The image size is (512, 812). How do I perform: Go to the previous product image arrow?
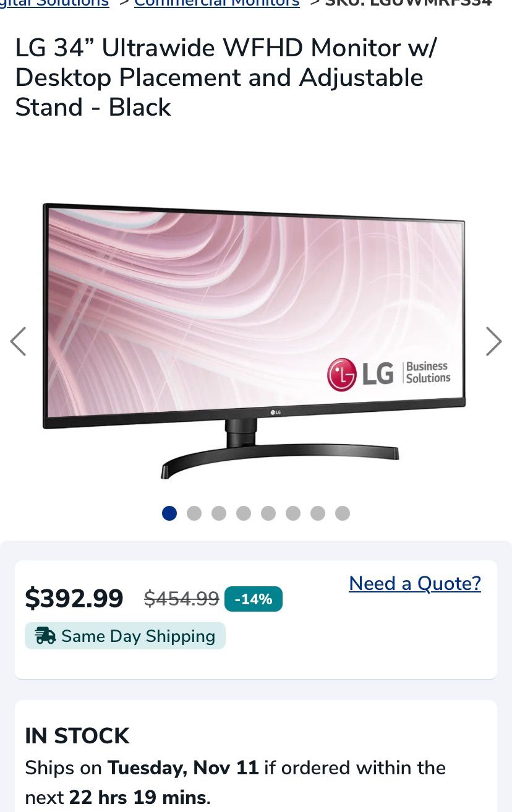pyautogui.click(x=19, y=341)
